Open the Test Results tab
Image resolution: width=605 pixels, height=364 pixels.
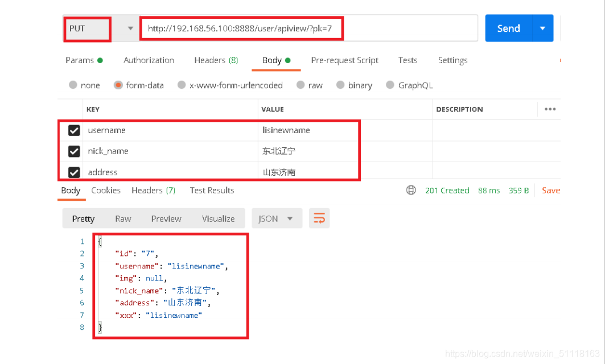pos(212,191)
